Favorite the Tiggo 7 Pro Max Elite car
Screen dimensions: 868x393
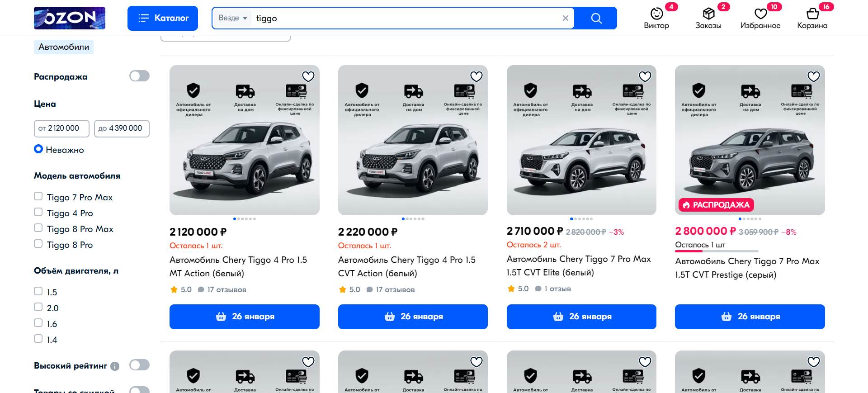[x=645, y=76]
